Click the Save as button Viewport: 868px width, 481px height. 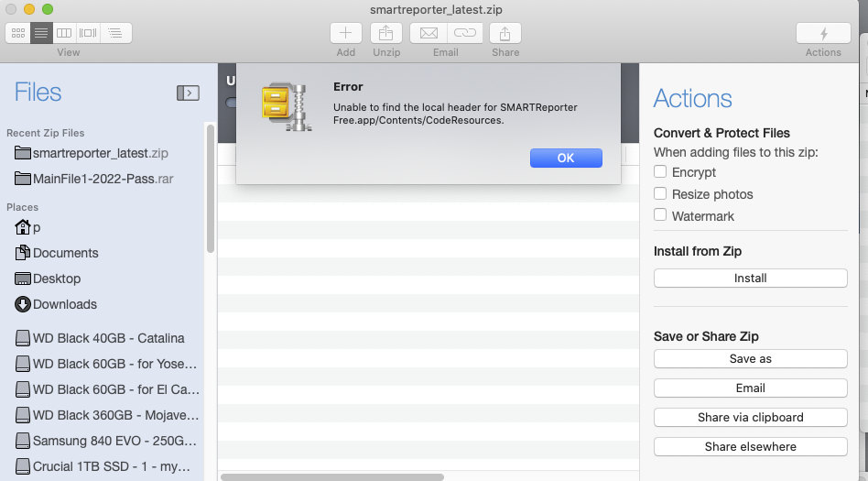point(750,358)
